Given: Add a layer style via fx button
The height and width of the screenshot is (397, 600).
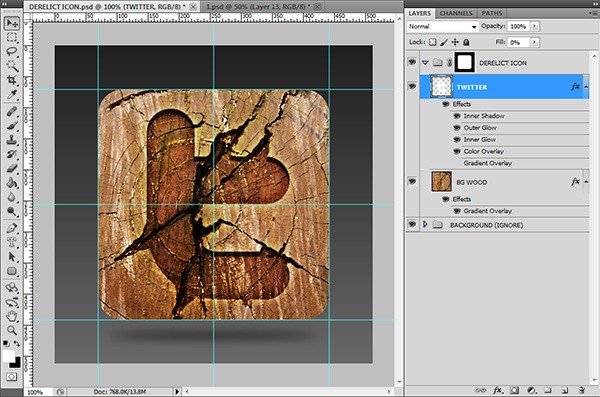Looking at the screenshot, I should point(497,390).
